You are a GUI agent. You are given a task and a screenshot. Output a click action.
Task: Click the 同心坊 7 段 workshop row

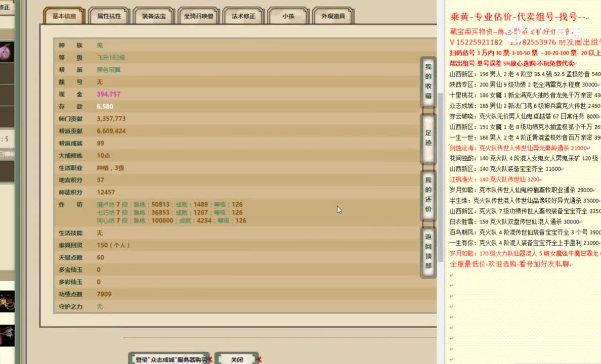pyautogui.click(x=171, y=221)
